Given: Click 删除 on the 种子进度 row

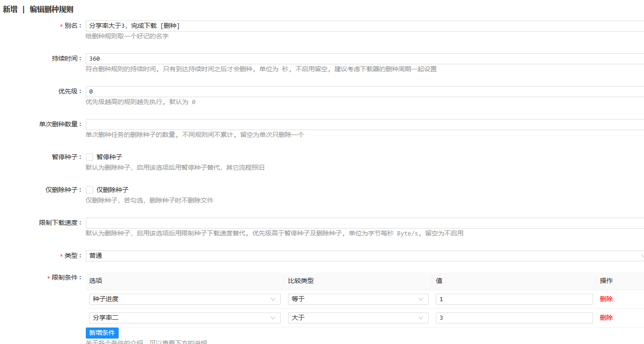Looking at the screenshot, I should tap(606, 299).
